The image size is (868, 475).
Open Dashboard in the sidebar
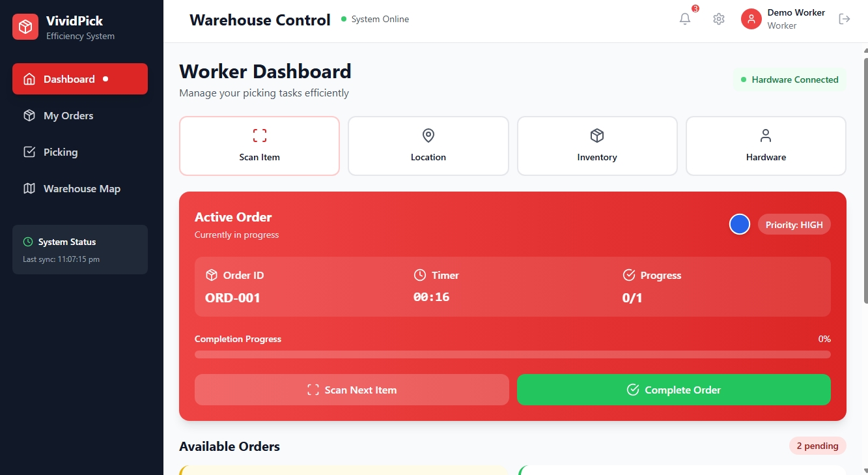tap(80, 79)
